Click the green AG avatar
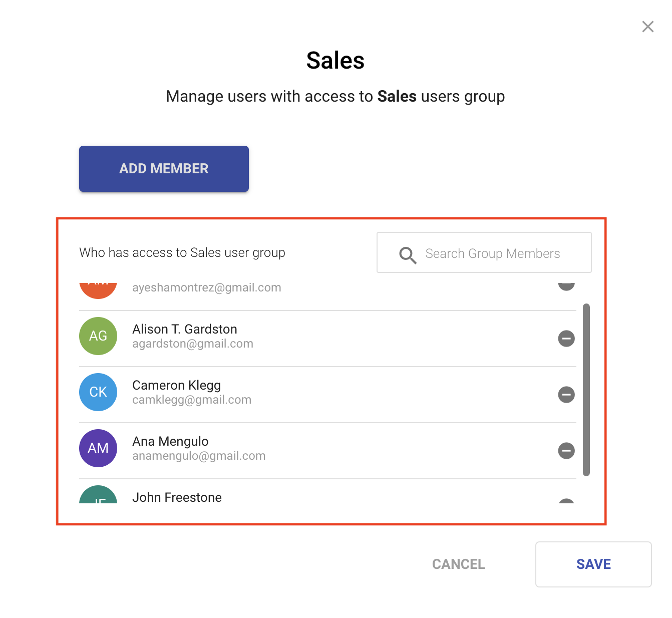Image resolution: width=672 pixels, height=618 pixels. (98, 336)
